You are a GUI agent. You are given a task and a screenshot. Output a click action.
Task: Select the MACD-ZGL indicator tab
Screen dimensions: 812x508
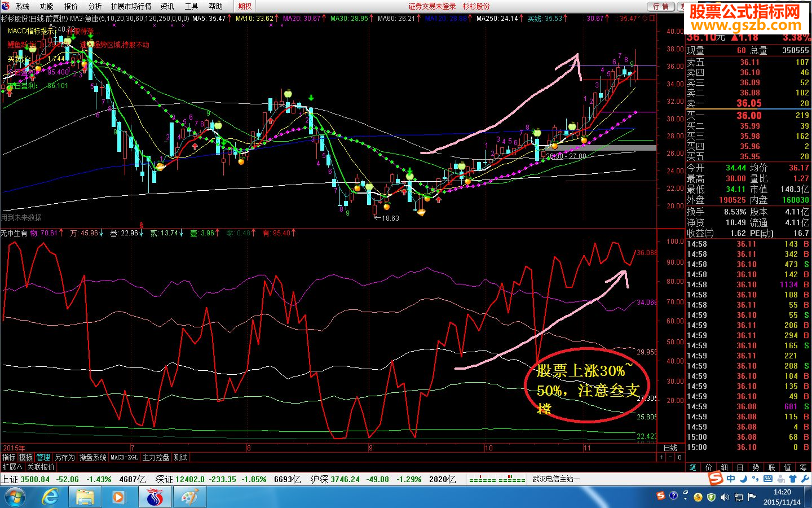click(x=124, y=457)
